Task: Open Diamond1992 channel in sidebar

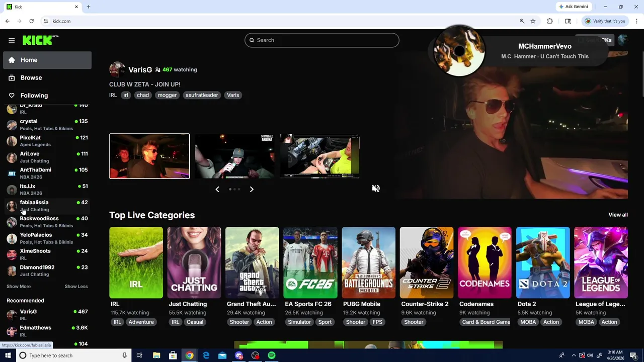Action: (x=47, y=270)
